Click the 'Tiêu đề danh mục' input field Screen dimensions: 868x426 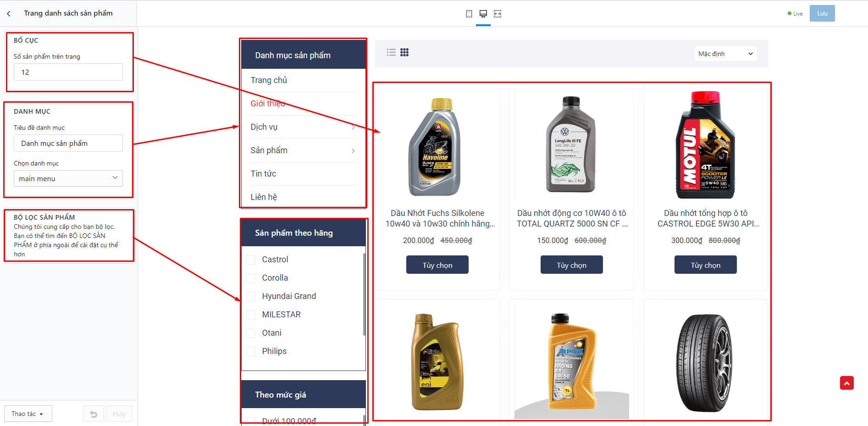pyautogui.click(x=68, y=143)
